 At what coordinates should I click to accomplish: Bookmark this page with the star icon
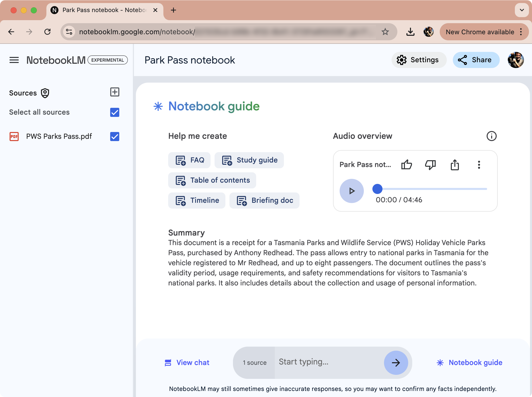pyautogui.click(x=385, y=32)
